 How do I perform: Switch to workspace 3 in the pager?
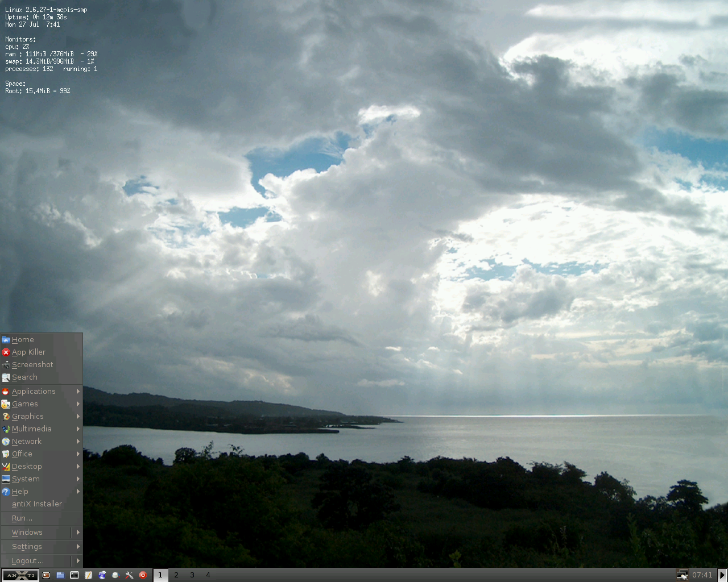192,575
